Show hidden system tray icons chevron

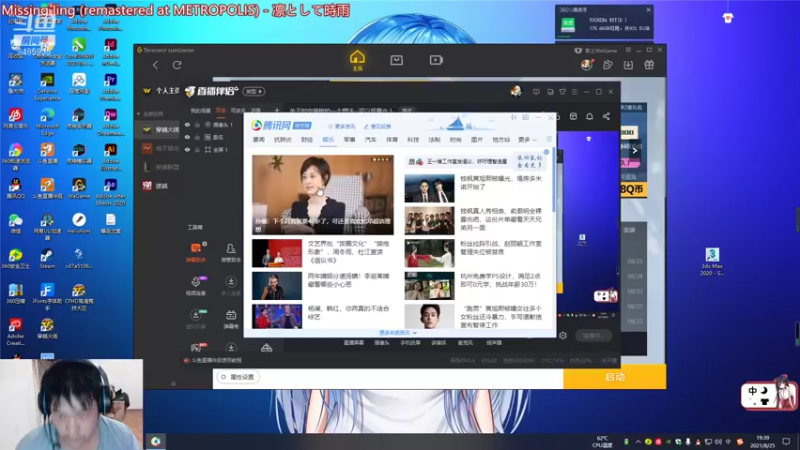[637, 442]
